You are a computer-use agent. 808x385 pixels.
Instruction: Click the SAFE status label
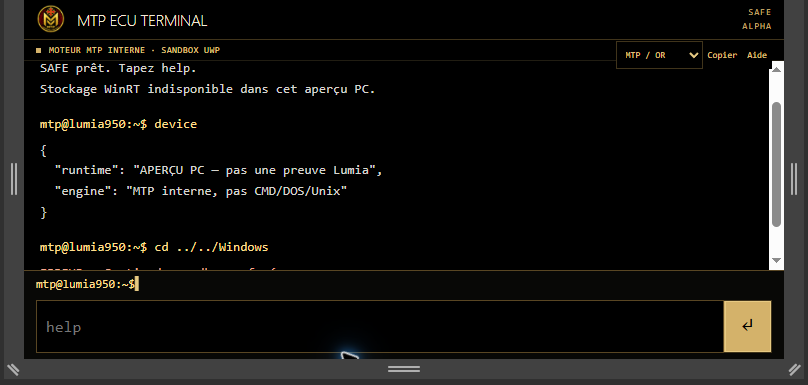point(760,12)
